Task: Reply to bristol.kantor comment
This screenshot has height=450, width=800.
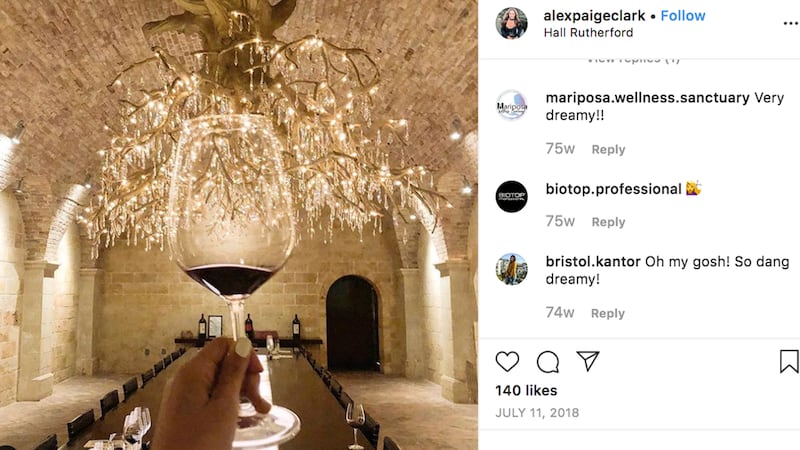Action: click(x=608, y=313)
